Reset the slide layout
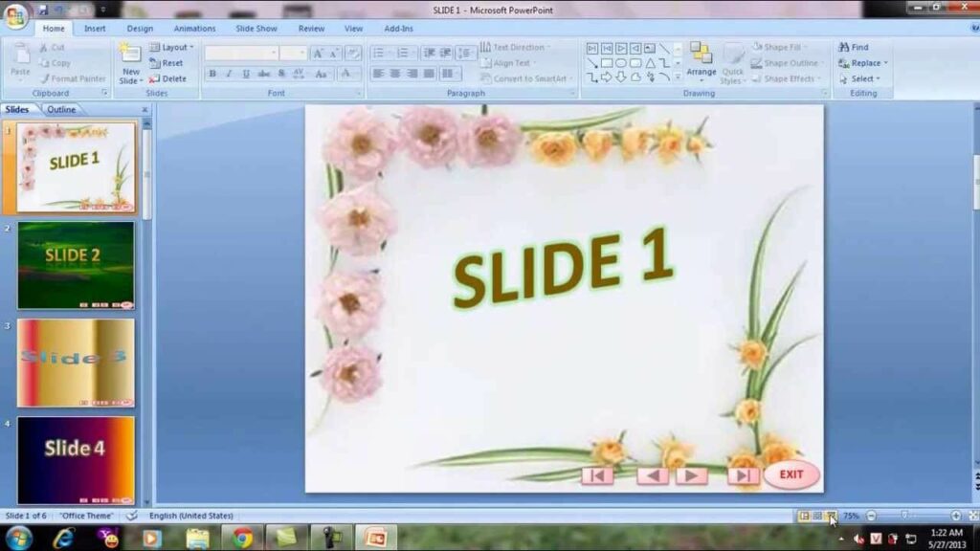Viewport: 980px width, 551px height. point(167,63)
